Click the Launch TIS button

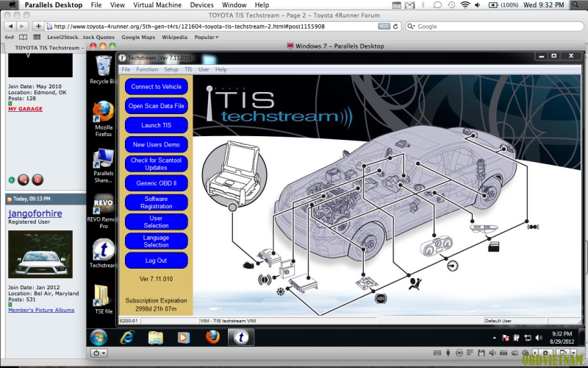coord(156,125)
